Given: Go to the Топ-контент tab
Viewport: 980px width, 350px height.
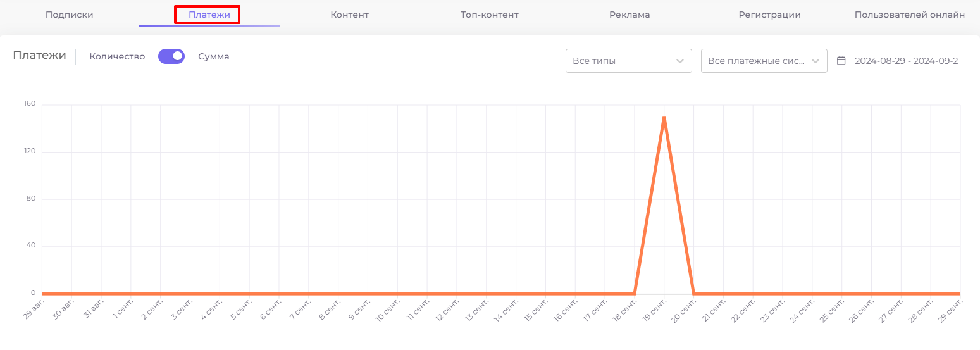Looking at the screenshot, I should pyautogui.click(x=490, y=15).
